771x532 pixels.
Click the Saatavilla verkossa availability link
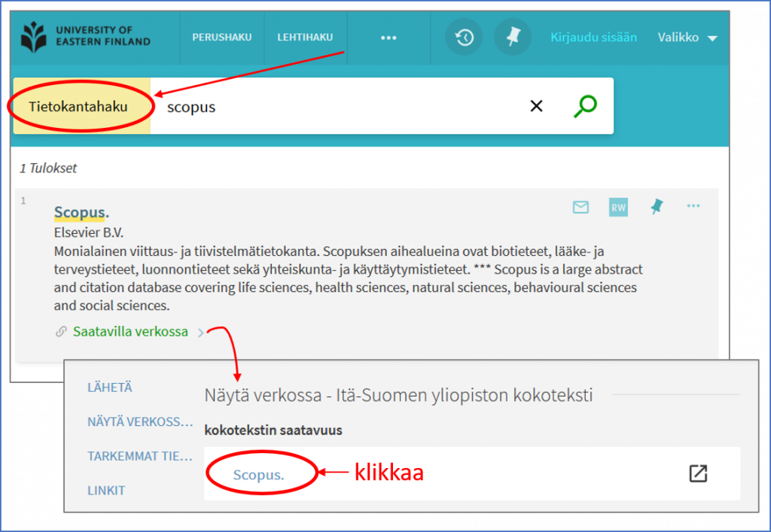pos(130,332)
